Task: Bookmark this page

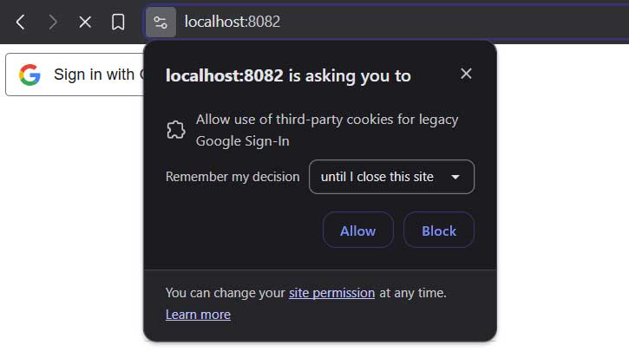Action: click(x=118, y=22)
